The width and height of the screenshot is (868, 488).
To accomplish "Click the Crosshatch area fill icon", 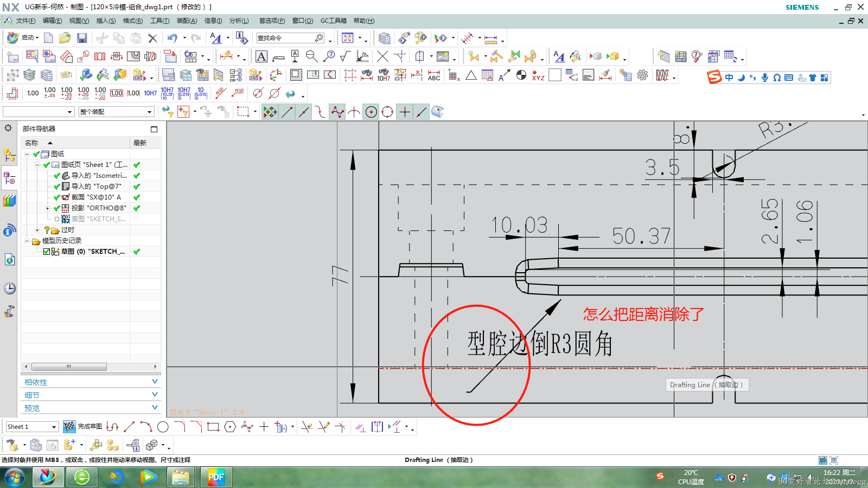I will [x=296, y=75].
